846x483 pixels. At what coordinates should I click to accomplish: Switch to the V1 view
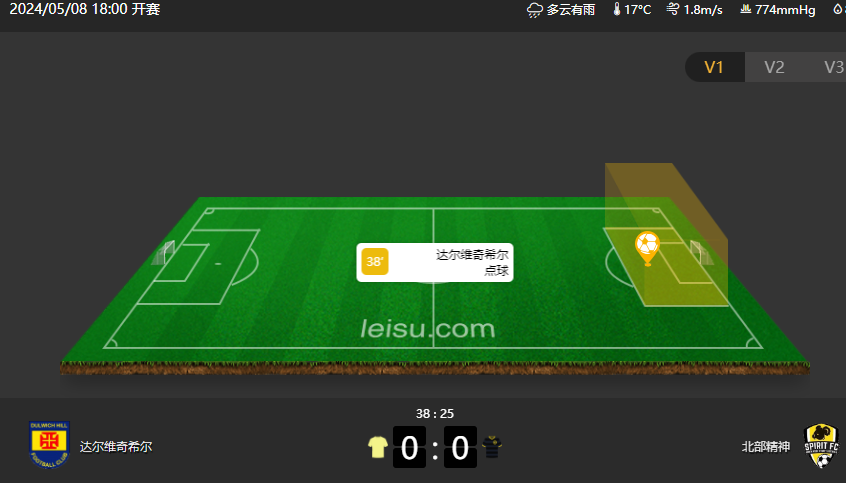pyautogui.click(x=714, y=67)
